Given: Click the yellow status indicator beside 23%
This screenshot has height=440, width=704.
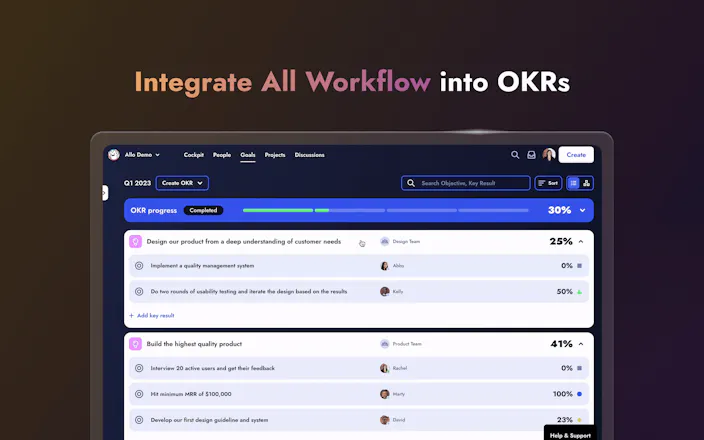Looking at the screenshot, I should pos(579,420).
